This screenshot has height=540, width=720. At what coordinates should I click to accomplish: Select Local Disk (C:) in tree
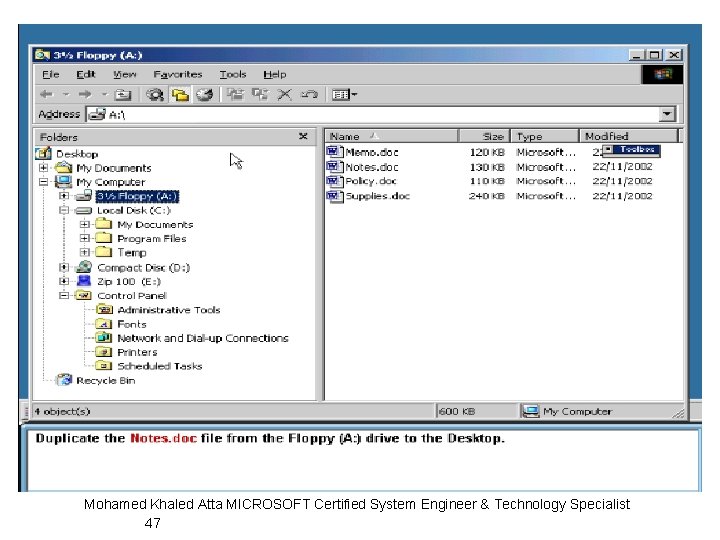pyautogui.click(x=134, y=210)
